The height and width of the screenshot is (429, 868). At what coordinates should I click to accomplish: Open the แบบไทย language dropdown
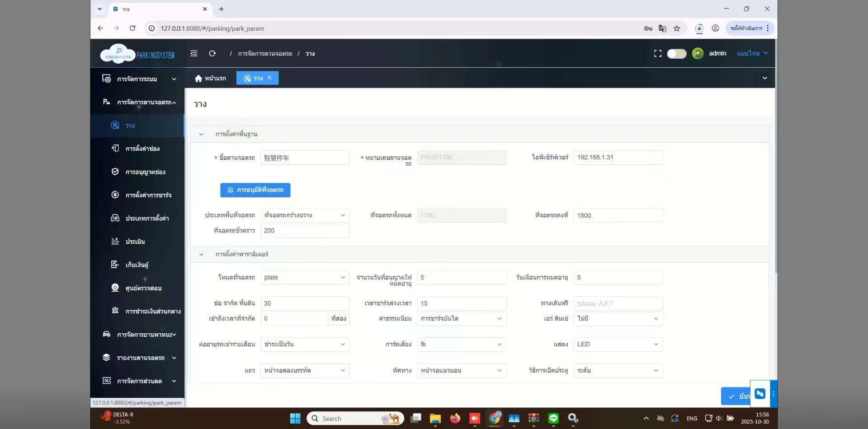point(752,53)
